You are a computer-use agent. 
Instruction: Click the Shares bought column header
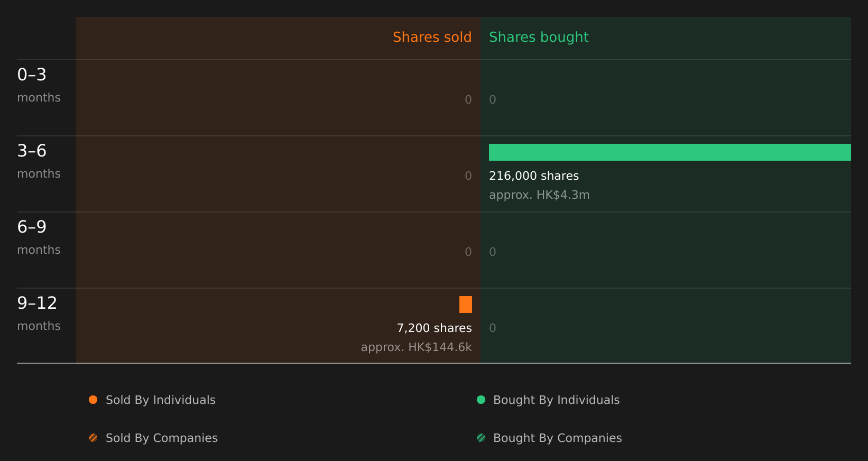(539, 37)
